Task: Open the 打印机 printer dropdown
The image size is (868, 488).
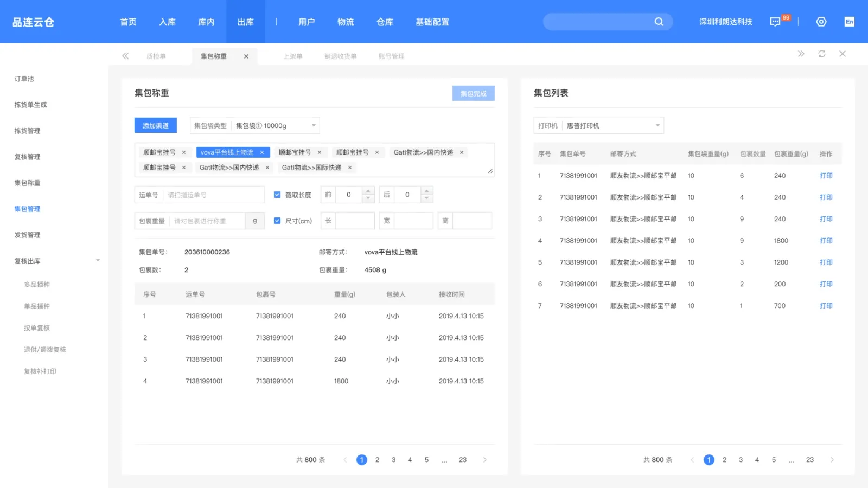Action: point(599,125)
